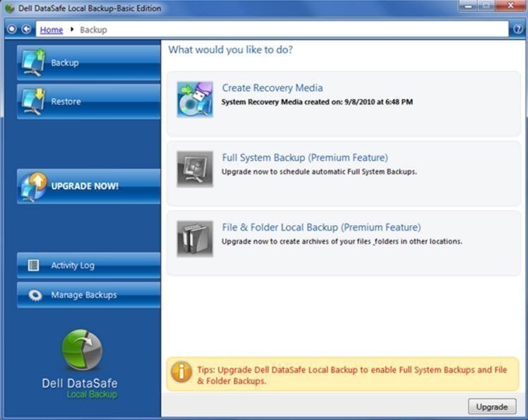Screen dimensions: 528x420
Task: Click File & Folder Local Backup link
Action: coord(321,227)
